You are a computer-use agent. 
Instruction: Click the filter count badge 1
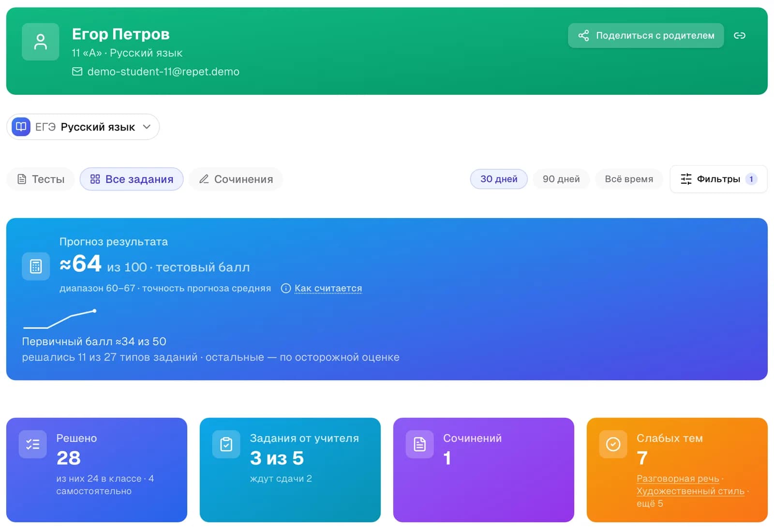[751, 179]
